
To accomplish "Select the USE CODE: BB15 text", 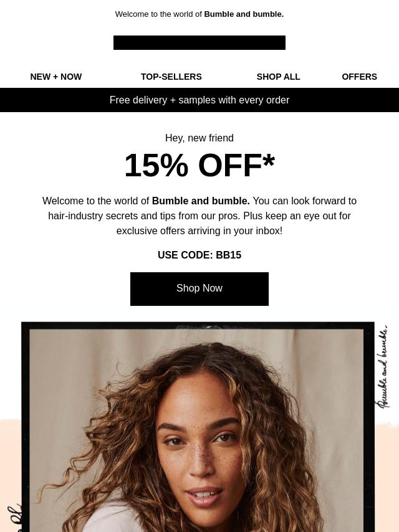I will [199, 255].
